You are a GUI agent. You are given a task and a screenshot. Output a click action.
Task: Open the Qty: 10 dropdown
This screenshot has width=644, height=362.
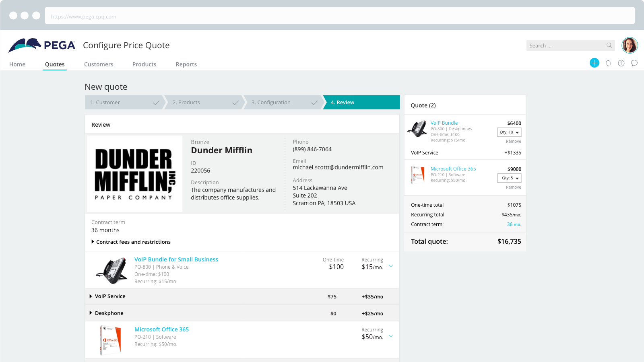509,132
